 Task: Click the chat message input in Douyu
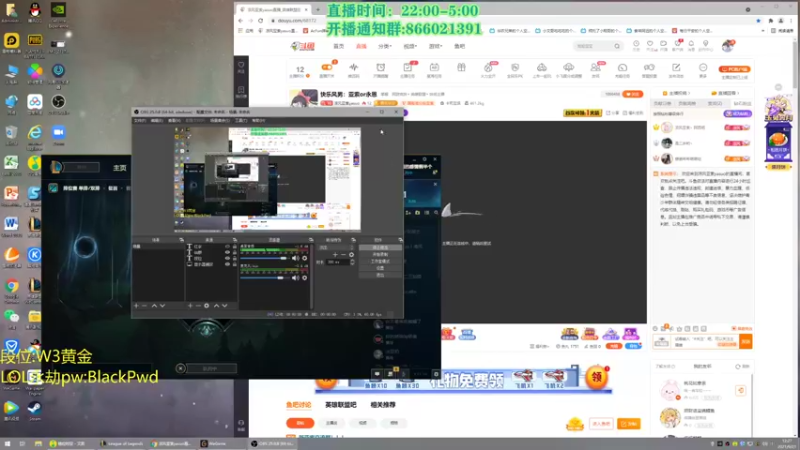[706, 341]
